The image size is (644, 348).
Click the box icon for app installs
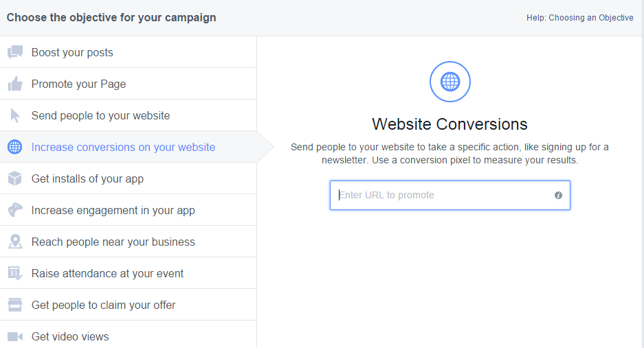coord(15,178)
